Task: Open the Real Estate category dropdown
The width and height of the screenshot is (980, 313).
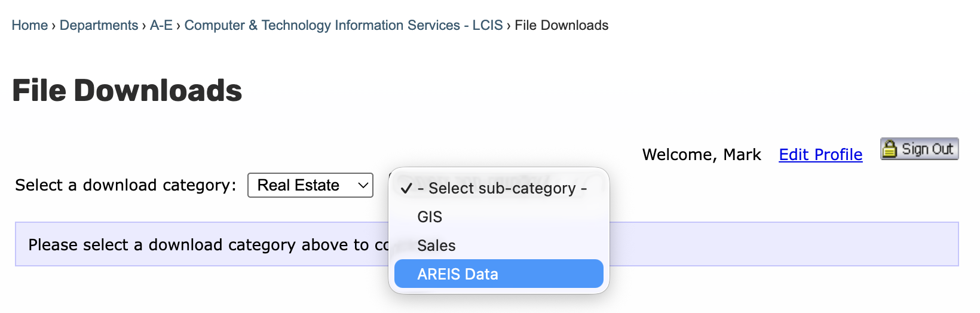Action: (x=310, y=186)
